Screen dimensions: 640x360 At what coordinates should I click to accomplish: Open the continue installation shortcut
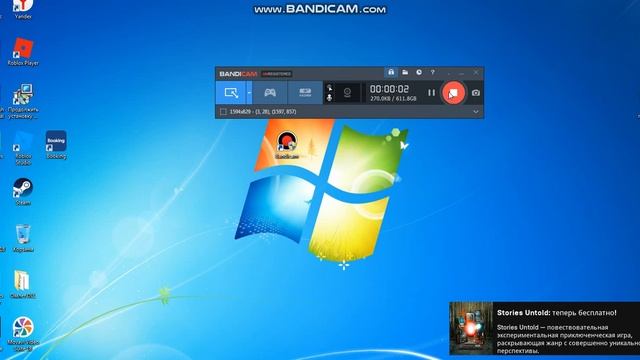click(x=23, y=101)
